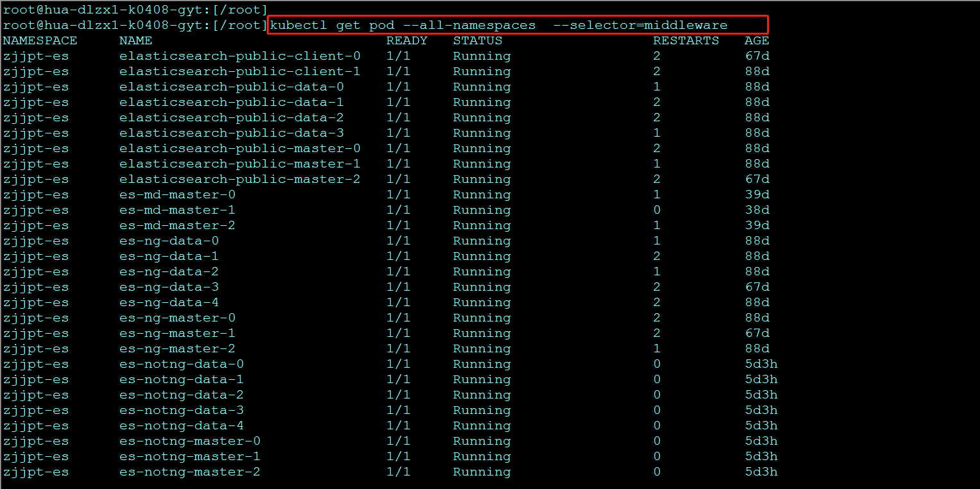Click pod name es-ng-data-4
The height and width of the screenshot is (489, 980).
click(x=169, y=302)
